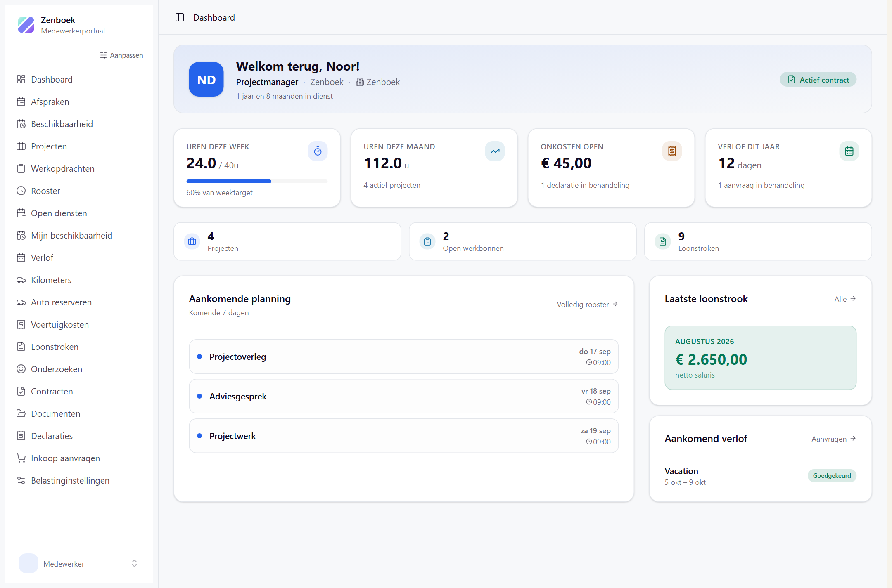Toggle the sidebar panel icon

[x=180, y=17]
